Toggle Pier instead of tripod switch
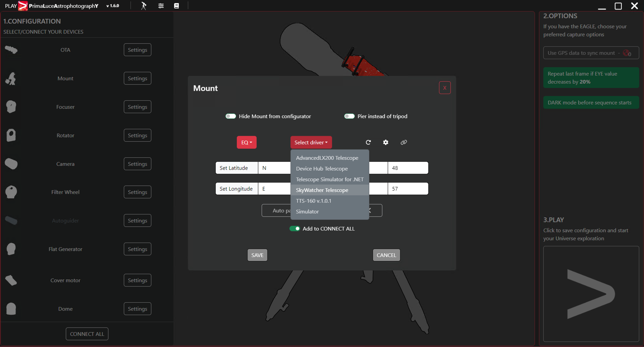 [x=350, y=116]
